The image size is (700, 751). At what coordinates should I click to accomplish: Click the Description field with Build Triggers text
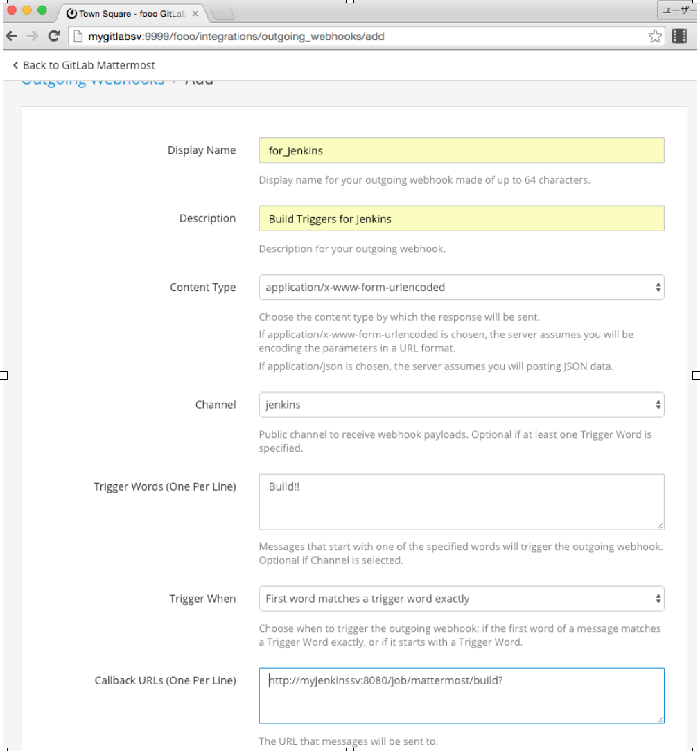click(460, 218)
